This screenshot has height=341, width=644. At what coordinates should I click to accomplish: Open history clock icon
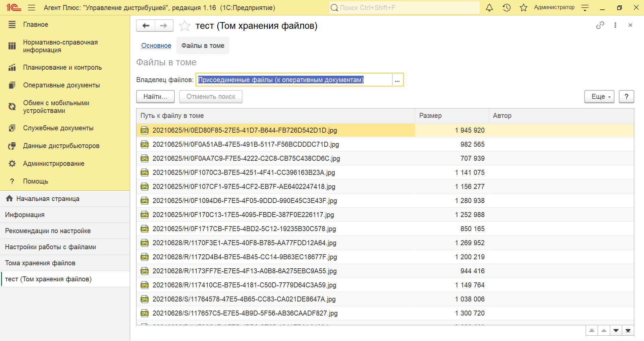click(506, 7)
